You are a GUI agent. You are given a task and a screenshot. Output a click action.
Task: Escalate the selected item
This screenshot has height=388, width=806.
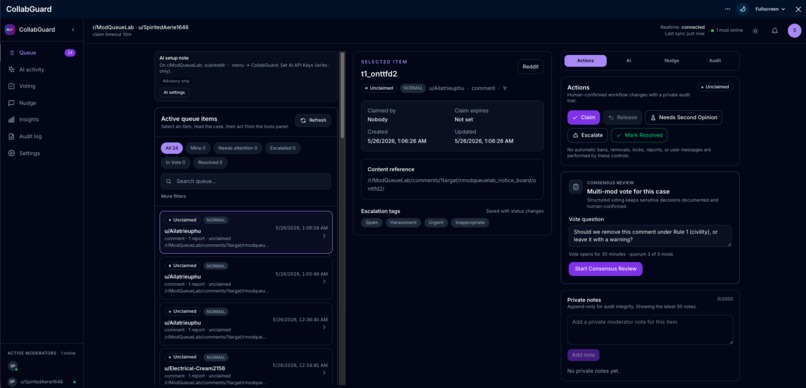pyautogui.click(x=588, y=135)
